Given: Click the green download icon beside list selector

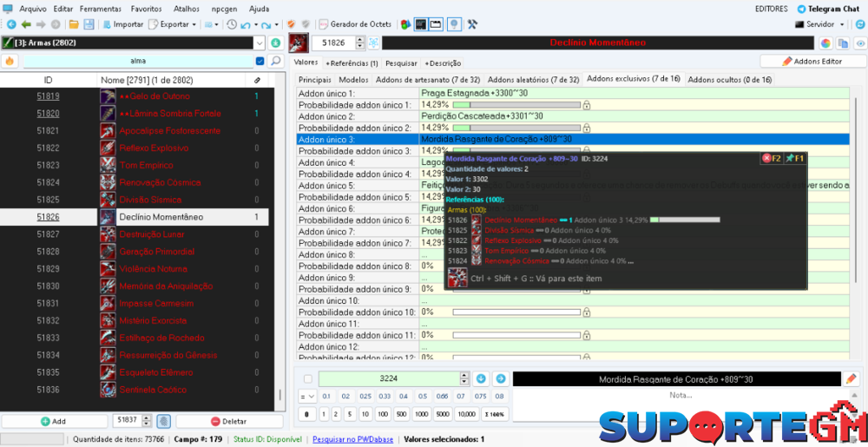Looking at the screenshot, I should point(275,43).
